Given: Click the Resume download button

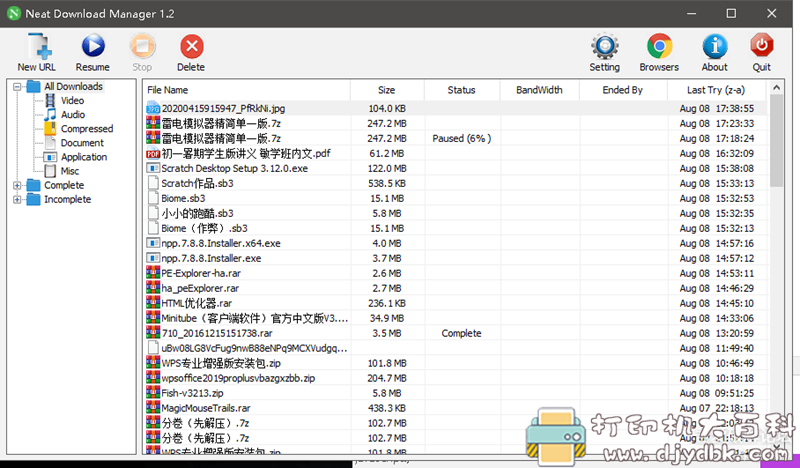Looking at the screenshot, I should pos(93,46).
